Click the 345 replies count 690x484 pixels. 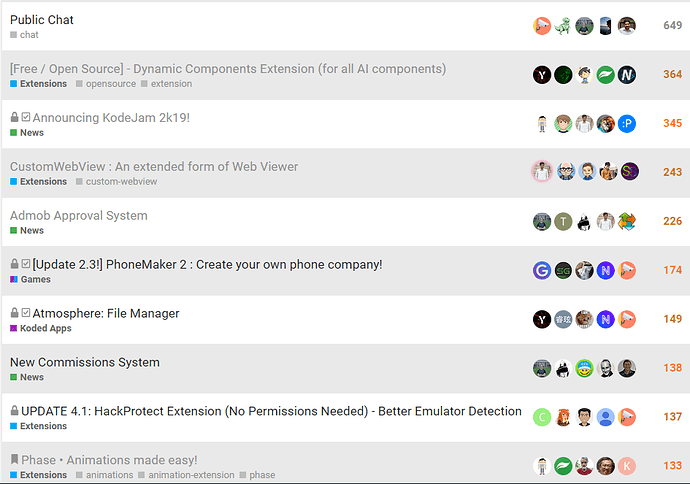672,123
